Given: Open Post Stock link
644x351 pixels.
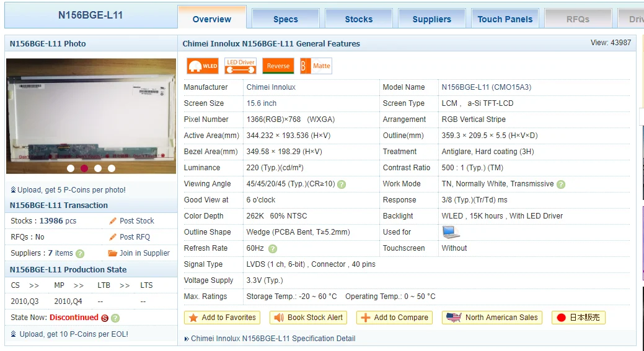Looking at the screenshot, I should click(x=137, y=220).
